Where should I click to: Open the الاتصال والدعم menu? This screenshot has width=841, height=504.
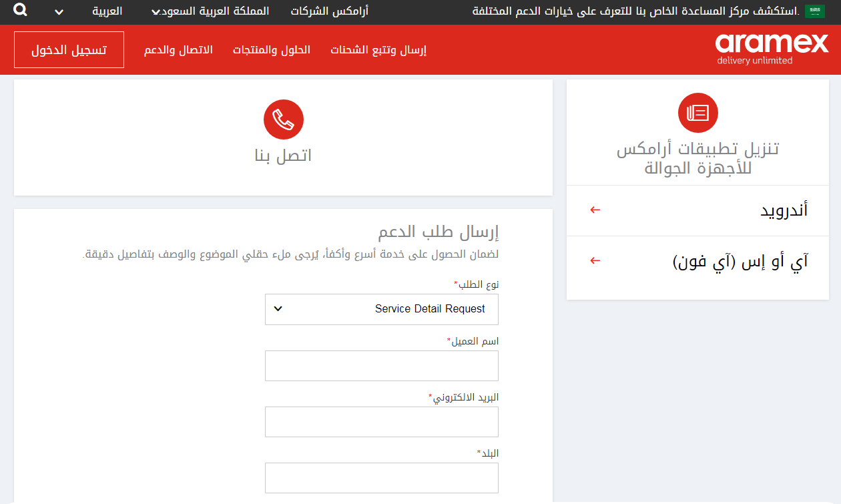tap(178, 50)
